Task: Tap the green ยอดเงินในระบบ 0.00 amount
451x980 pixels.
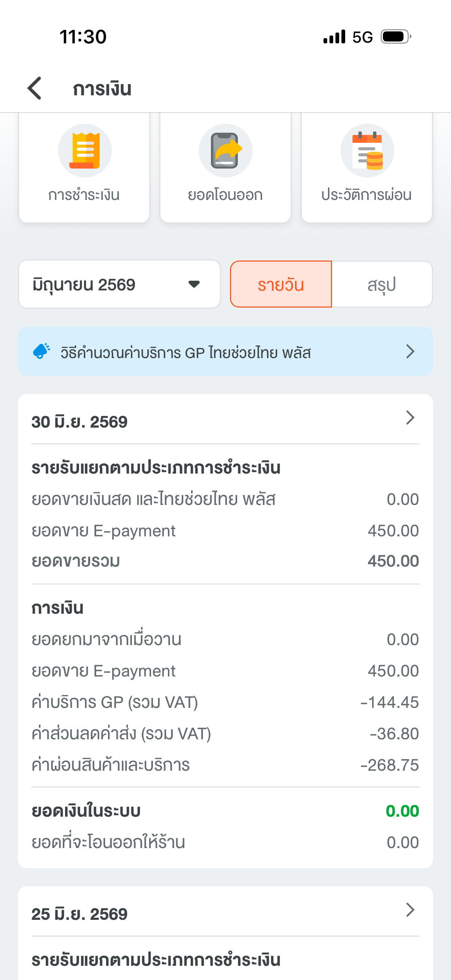Action: click(x=402, y=811)
